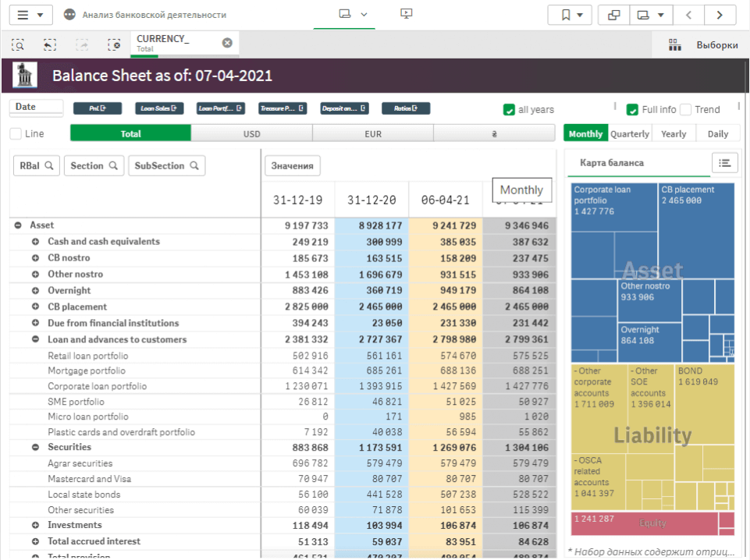The height and width of the screenshot is (560, 750).
Task: Switch to Quarterly period
Action: [x=629, y=134]
